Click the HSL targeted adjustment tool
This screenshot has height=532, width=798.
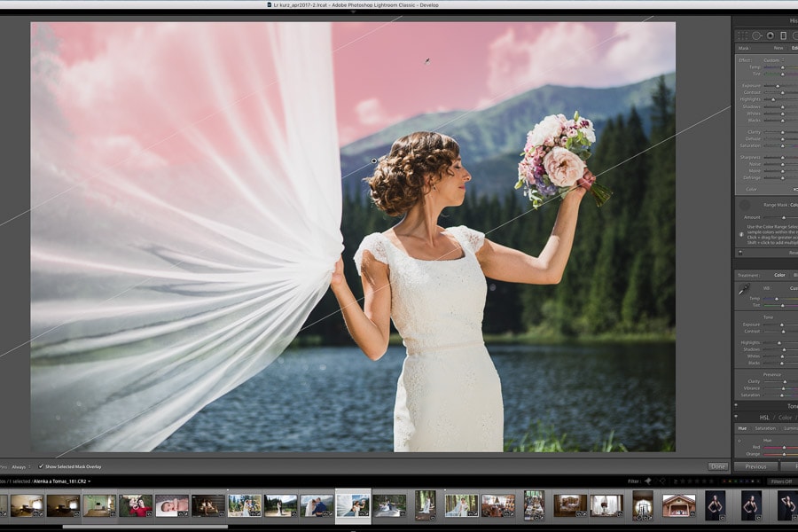pyautogui.click(x=739, y=441)
